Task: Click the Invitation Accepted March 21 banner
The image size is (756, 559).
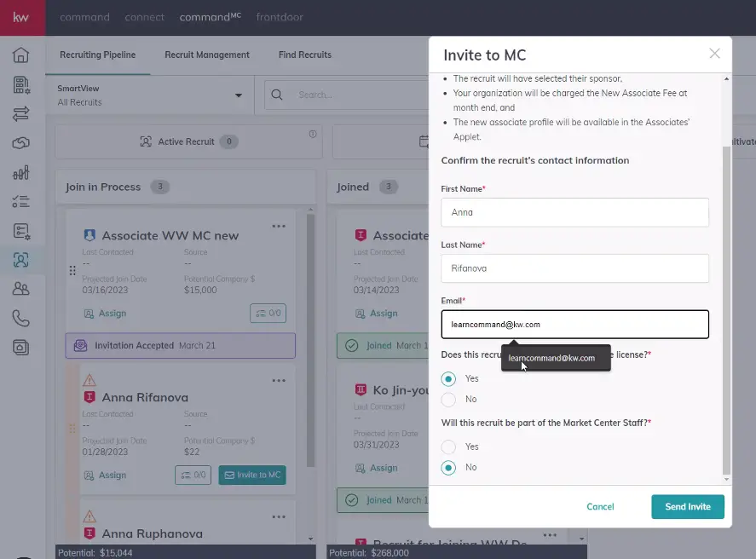Action: click(181, 345)
